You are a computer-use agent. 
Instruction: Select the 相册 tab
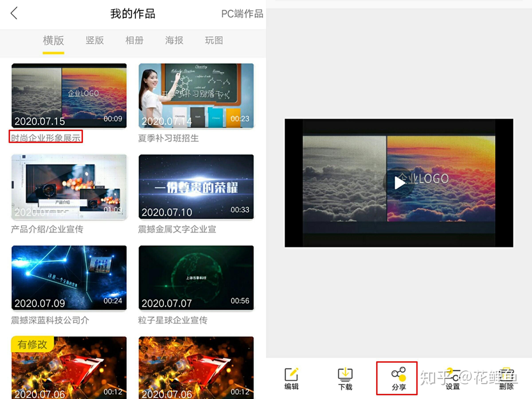tap(135, 40)
